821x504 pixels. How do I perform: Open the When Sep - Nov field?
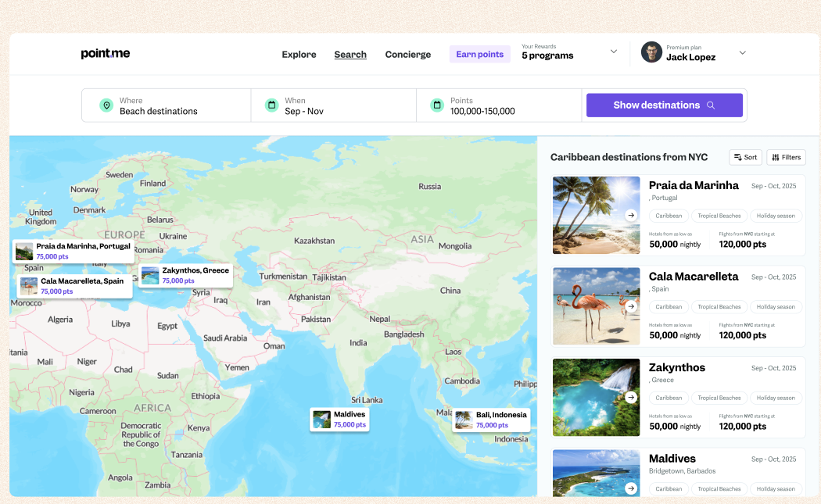[x=334, y=105]
